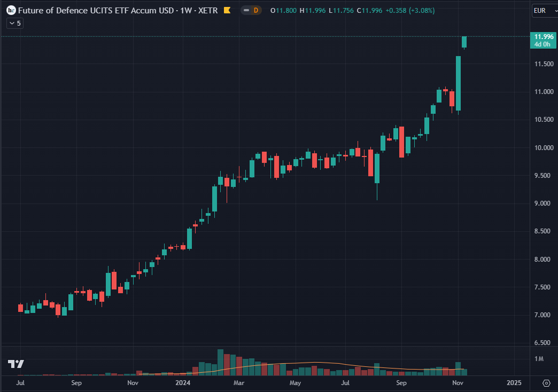
Task: Click the orange D delayed-data indicator
Action: coord(256,10)
